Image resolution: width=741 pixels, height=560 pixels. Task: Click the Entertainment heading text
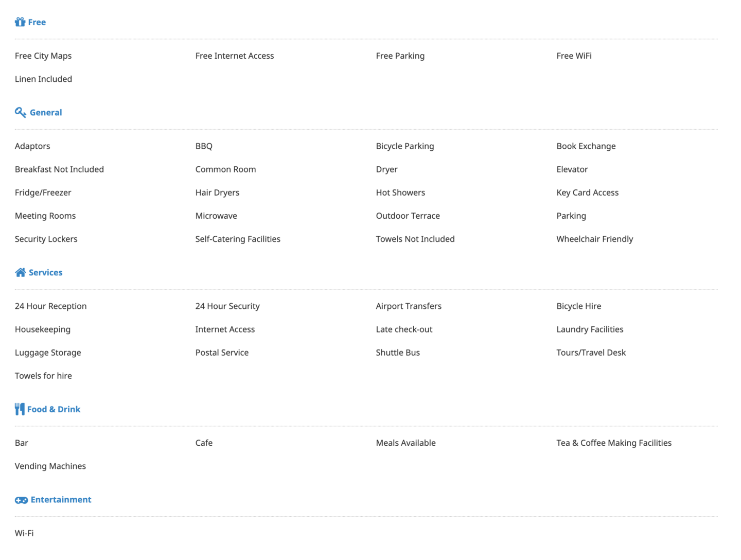click(61, 500)
